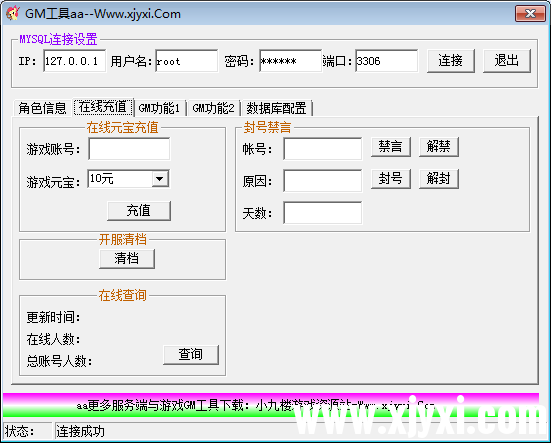Open the 游戏元宝 amount dropdown arrow
The image size is (551, 443).
(x=160, y=179)
